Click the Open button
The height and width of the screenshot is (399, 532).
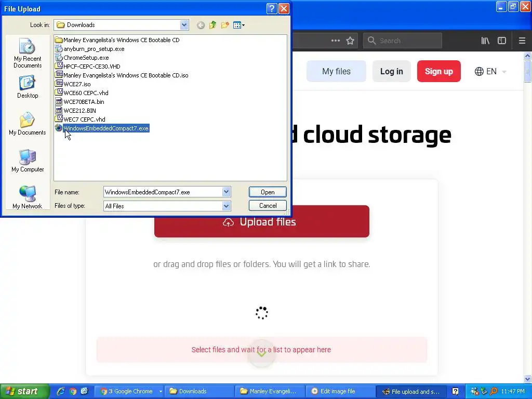(268, 192)
